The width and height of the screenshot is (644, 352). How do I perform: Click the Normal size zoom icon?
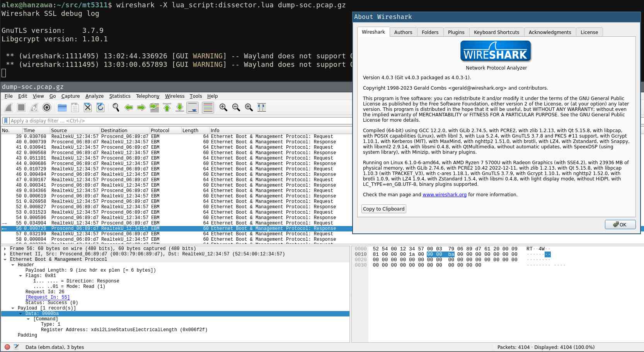249,107
